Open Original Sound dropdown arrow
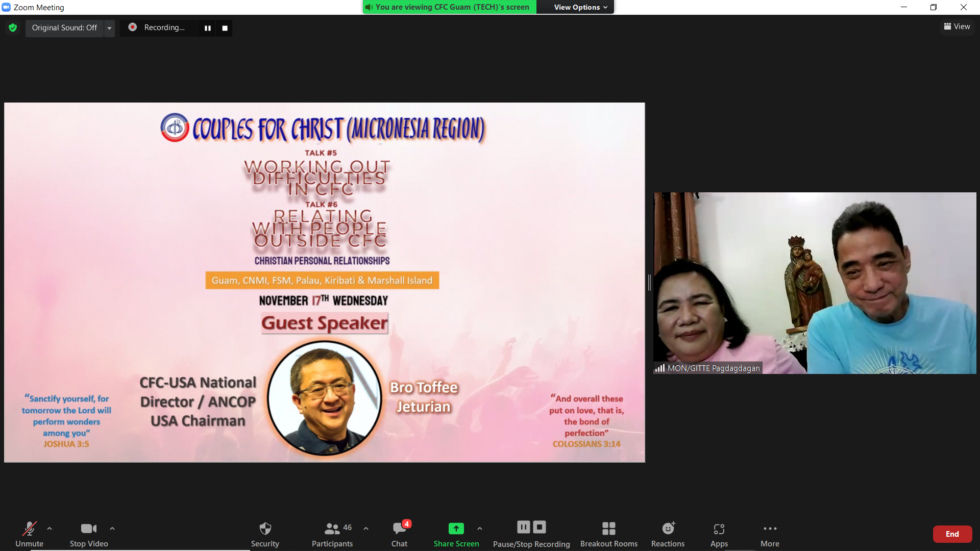 pyautogui.click(x=109, y=28)
